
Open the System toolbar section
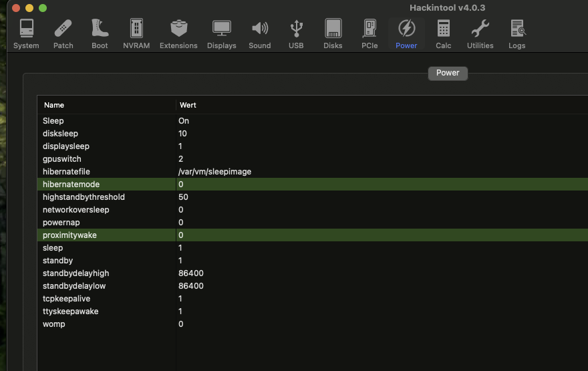[x=26, y=34]
